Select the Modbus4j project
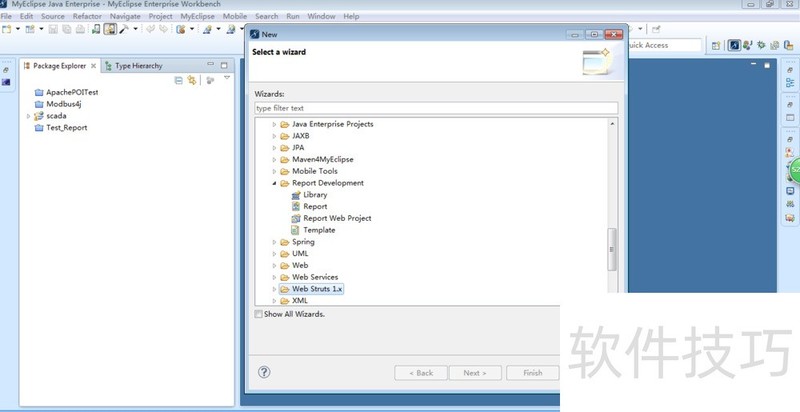Screen dimensions: 800x412 point(58,104)
